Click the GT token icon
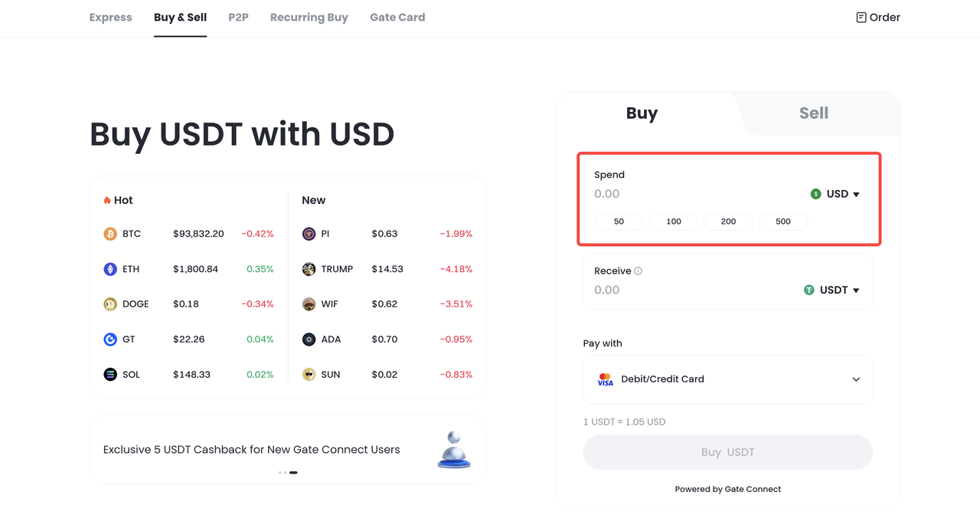Image resolution: width=980 pixels, height=528 pixels. pyautogui.click(x=110, y=339)
